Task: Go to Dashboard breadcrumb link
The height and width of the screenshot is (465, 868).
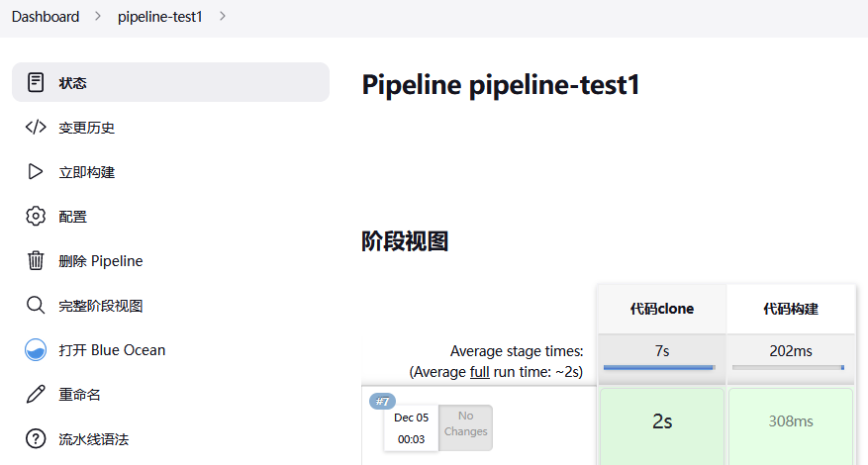Action: 46,17
